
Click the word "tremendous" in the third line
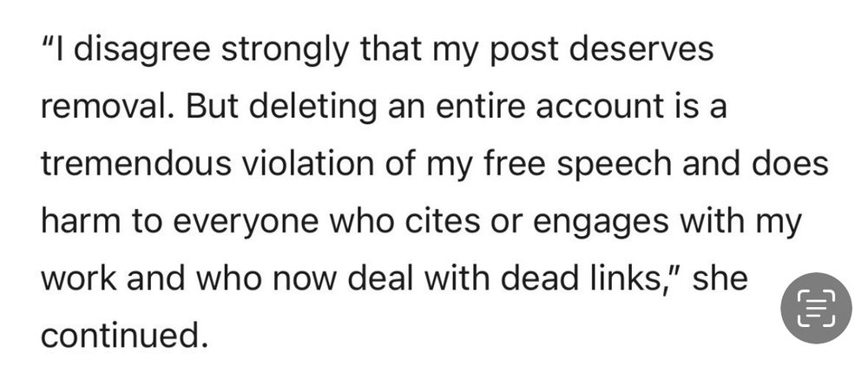point(136,165)
